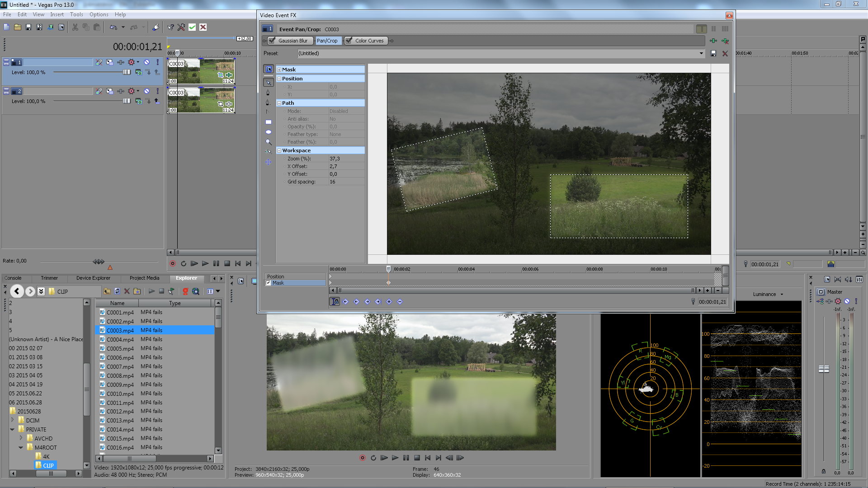The height and width of the screenshot is (488, 868).
Task: Select the rectangle mask creation tool
Action: [x=268, y=122]
